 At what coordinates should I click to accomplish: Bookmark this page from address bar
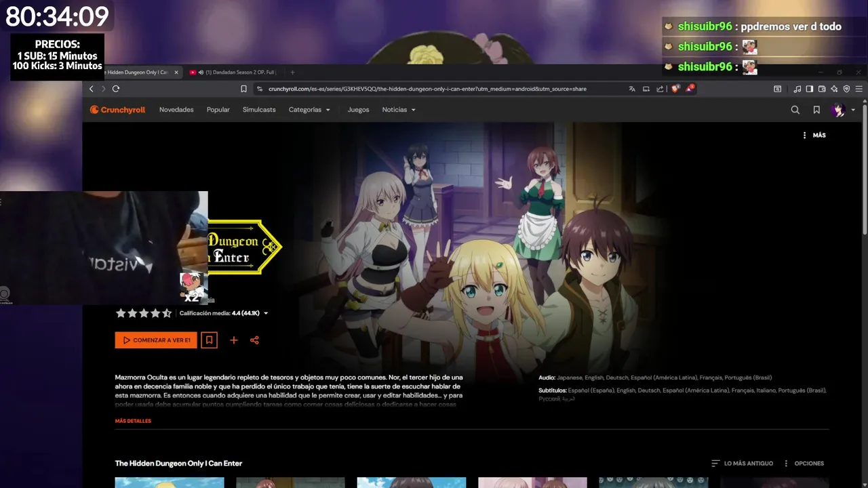pyautogui.click(x=243, y=89)
